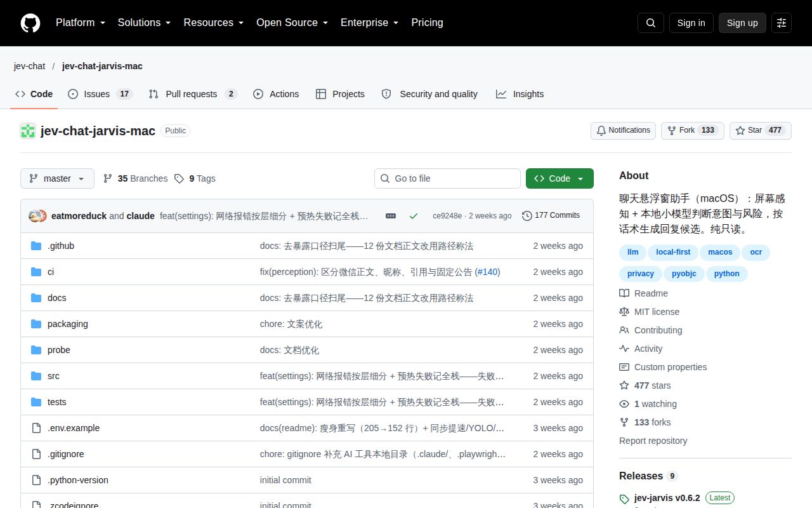Open the Pricing link in header
812x508 pixels.
click(x=427, y=23)
